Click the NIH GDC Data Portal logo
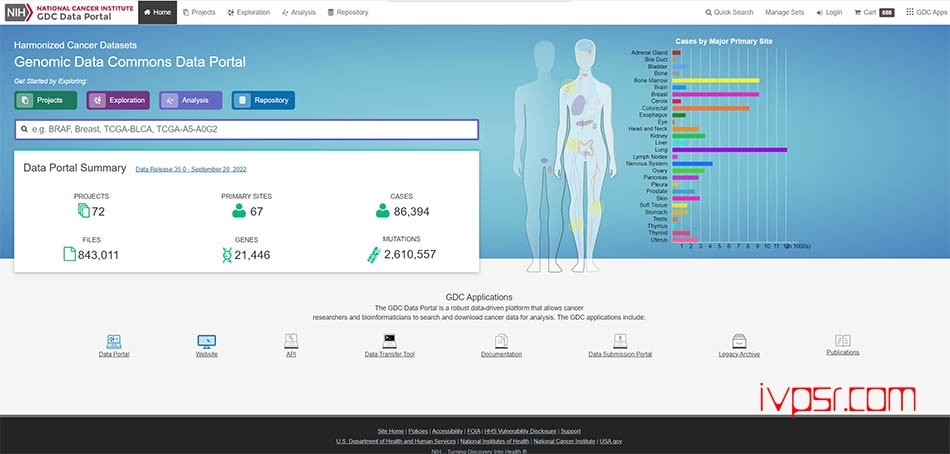Viewport: 950px width, 454px height. point(69,12)
